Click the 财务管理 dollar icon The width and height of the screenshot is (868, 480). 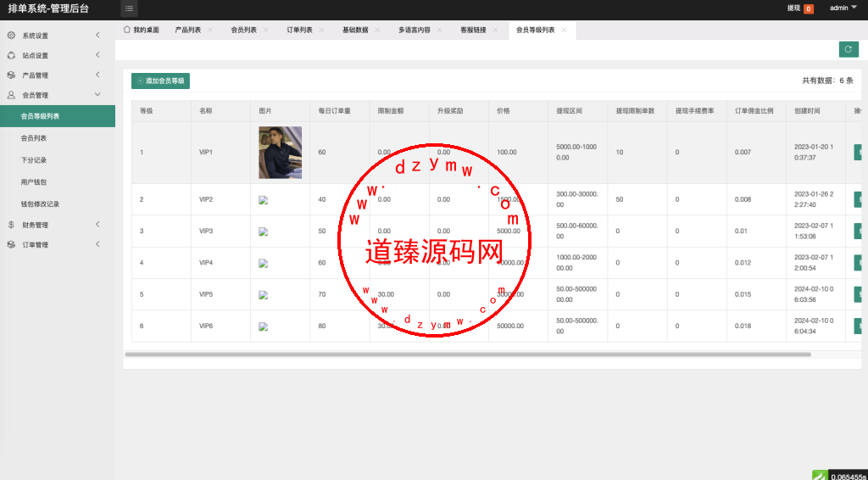click(11, 225)
